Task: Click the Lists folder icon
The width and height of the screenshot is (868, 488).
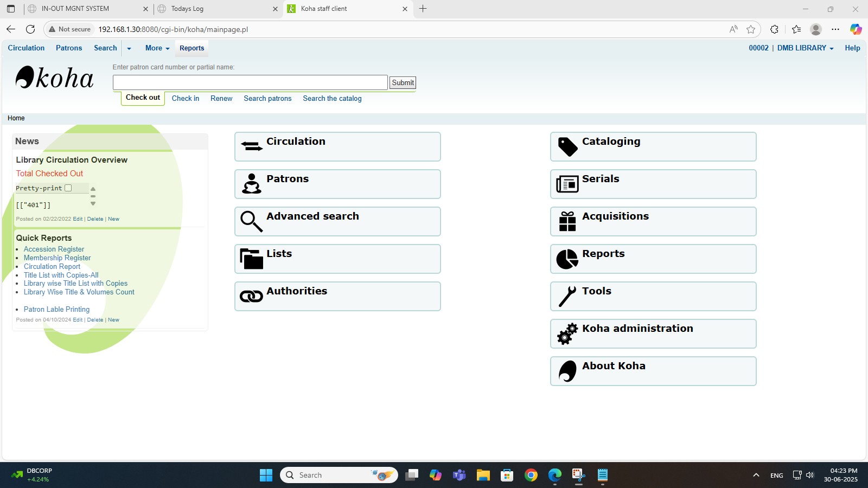Action: point(251,259)
